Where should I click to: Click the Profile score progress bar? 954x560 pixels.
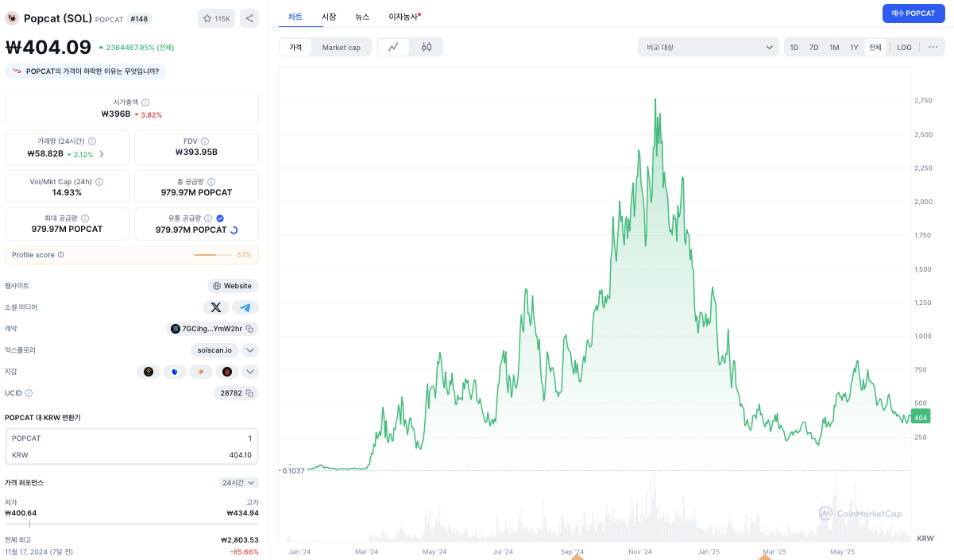(213, 255)
